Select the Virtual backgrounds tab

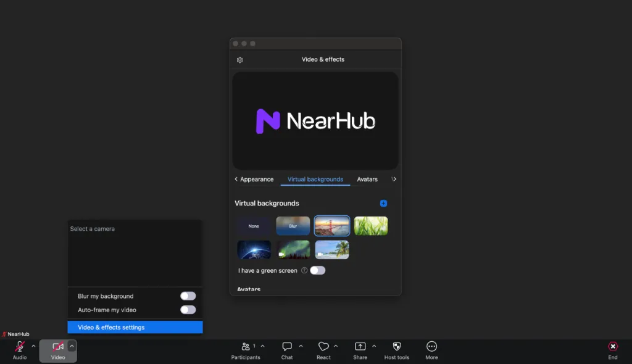click(315, 180)
